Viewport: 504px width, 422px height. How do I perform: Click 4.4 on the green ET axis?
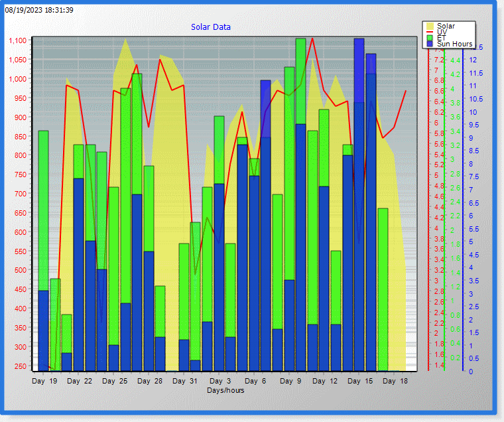[x=455, y=60]
